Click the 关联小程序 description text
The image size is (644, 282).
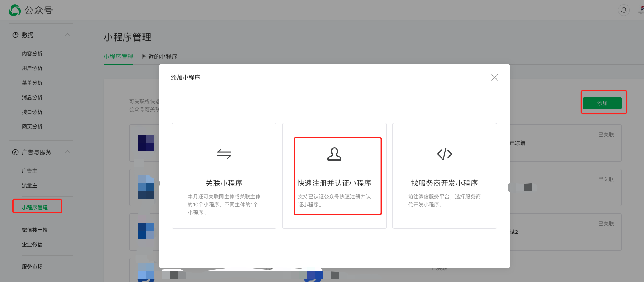pos(224,205)
